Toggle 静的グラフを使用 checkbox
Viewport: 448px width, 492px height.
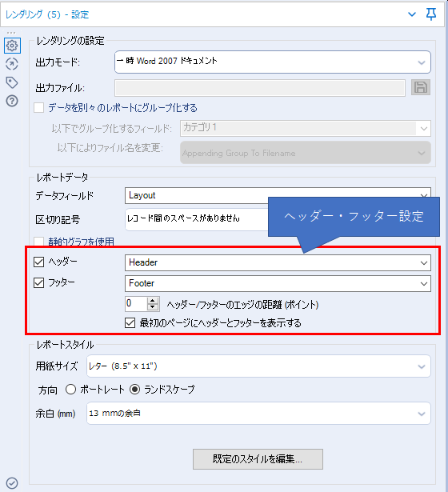38,242
